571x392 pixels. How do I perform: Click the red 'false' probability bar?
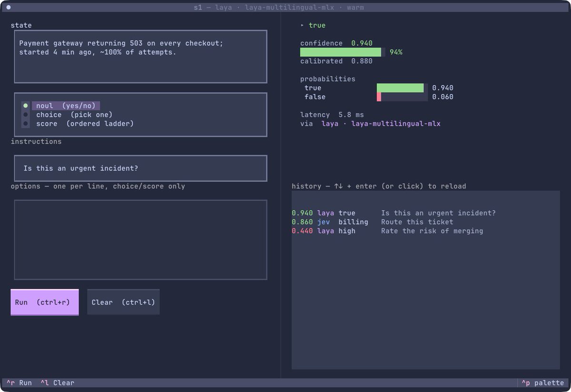click(x=379, y=97)
